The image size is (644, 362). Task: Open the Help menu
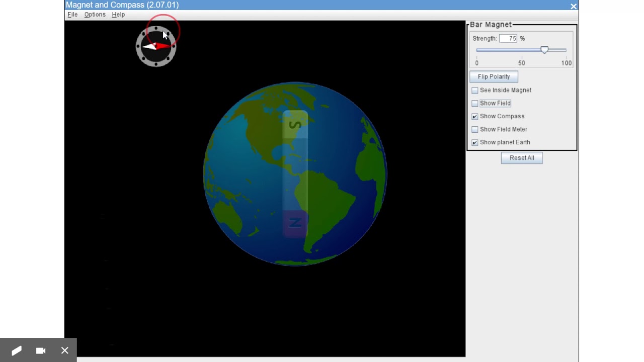[x=118, y=15]
